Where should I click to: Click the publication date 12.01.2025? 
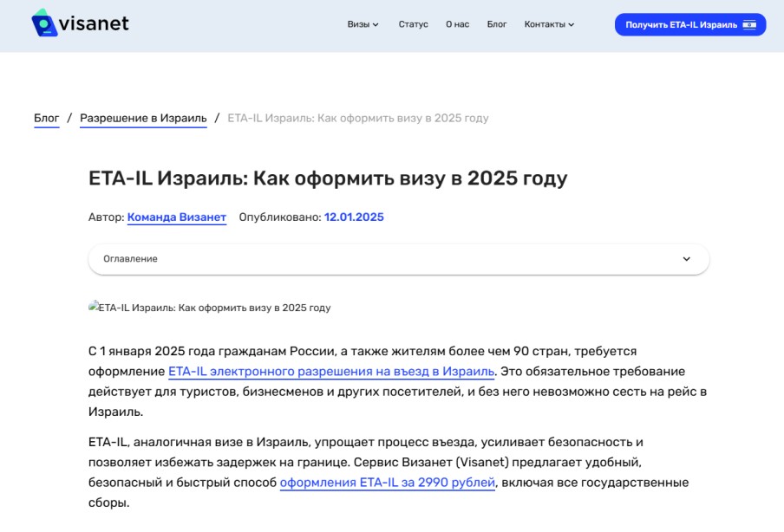pyautogui.click(x=354, y=217)
